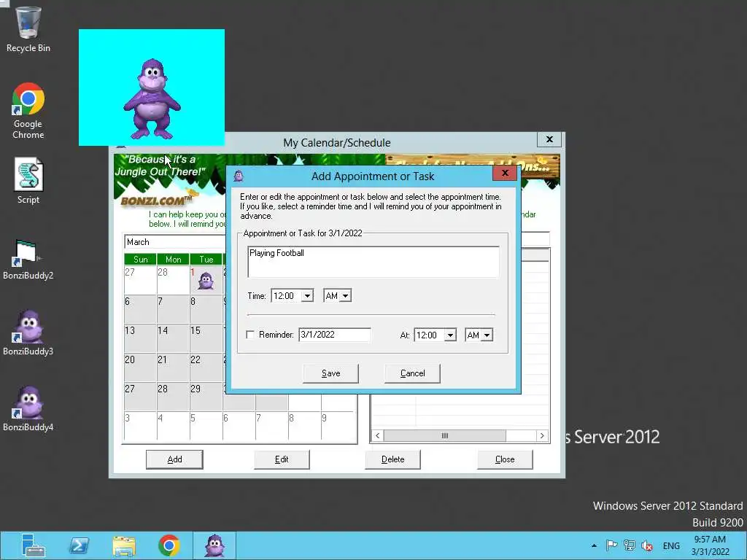Image resolution: width=747 pixels, height=560 pixels.
Task: Select calendar day 14
Action: (x=173, y=338)
